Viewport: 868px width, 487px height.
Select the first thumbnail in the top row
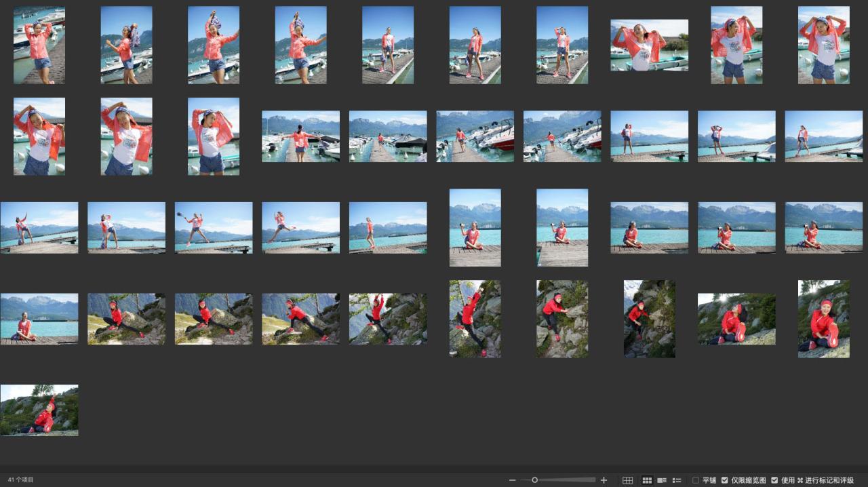pos(39,45)
